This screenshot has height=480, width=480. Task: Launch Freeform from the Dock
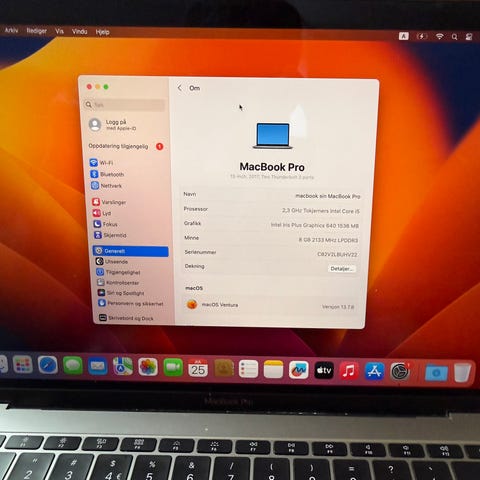299,370
